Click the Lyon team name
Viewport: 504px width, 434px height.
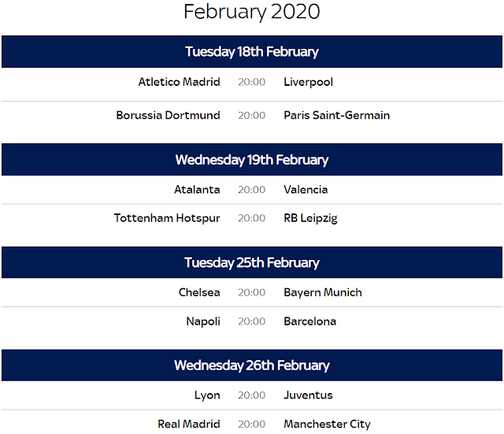(x=207, y=395)
